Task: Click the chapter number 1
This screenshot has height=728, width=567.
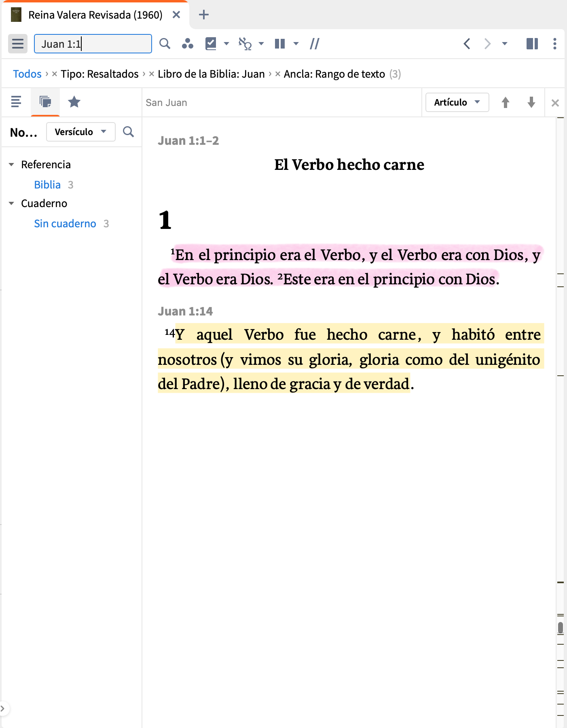Action: click(x=165, y=220)
